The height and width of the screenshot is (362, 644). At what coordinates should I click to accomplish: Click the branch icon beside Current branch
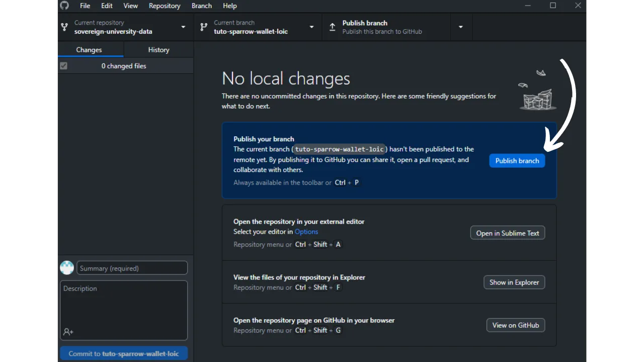click(203, 27)
